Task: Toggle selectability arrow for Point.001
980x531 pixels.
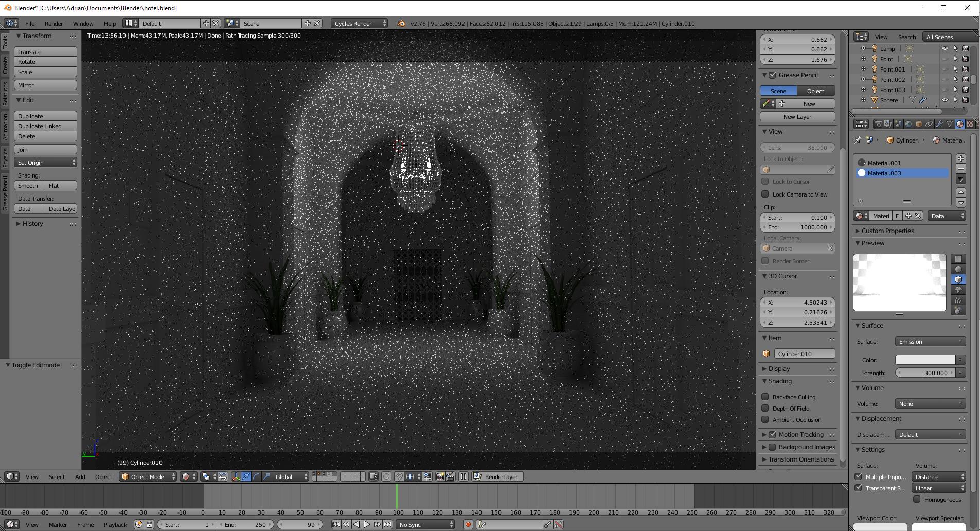Action: click(x=955, y=69)
